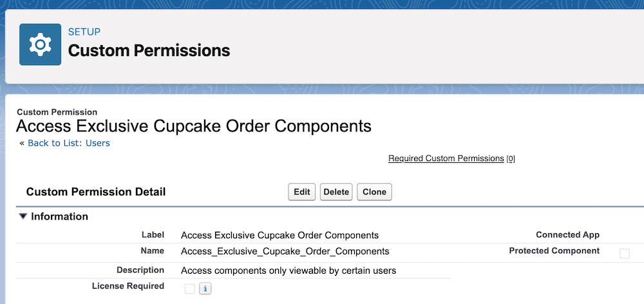Click the Edit button
This screenshot has height=304, width=644.
pyautogui.click(x=302, y=192)
